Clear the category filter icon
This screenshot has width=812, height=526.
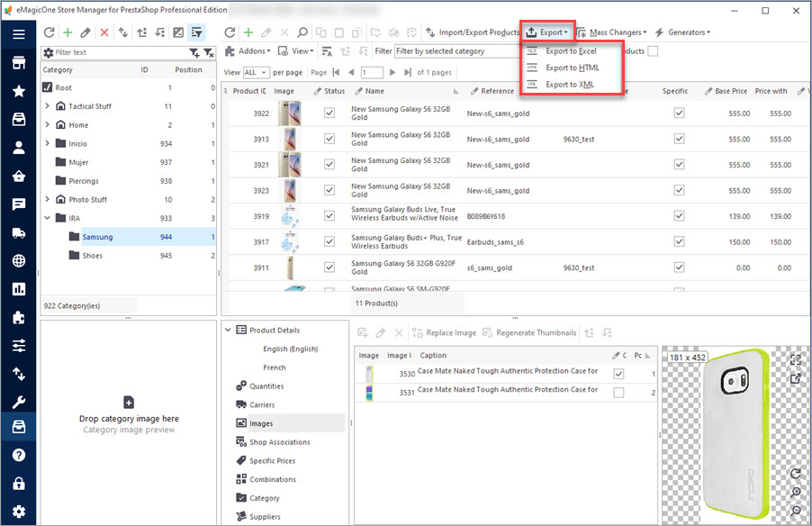click(x=208, y=52)
